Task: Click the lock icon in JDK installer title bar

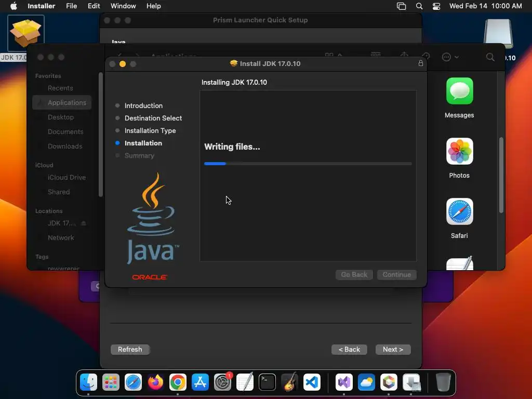Action: [x=421, y=63]
